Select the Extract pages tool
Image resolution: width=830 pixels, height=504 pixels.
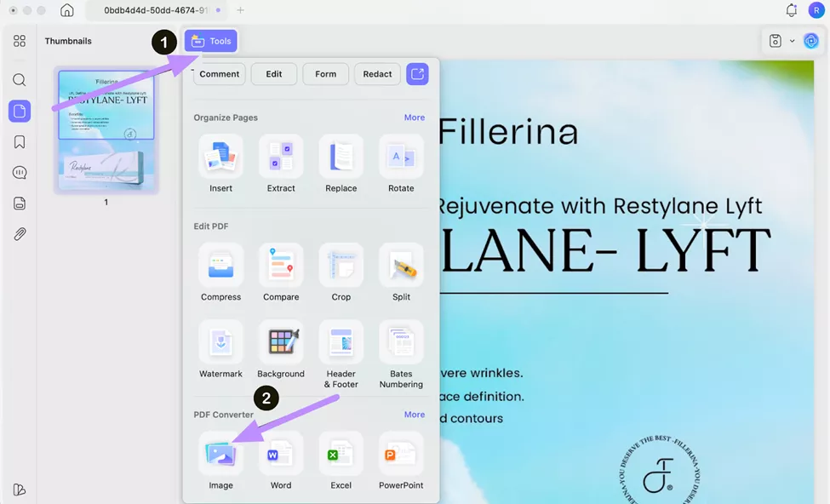coord(281,157)
